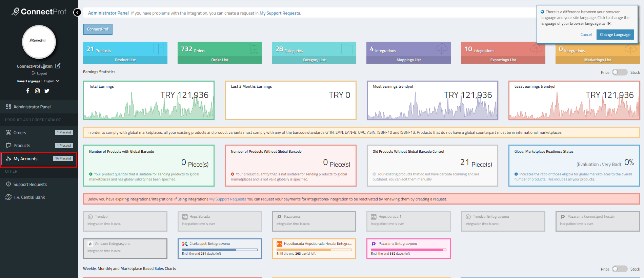Click the ConnectProf profile avatar

pos(39,42)
